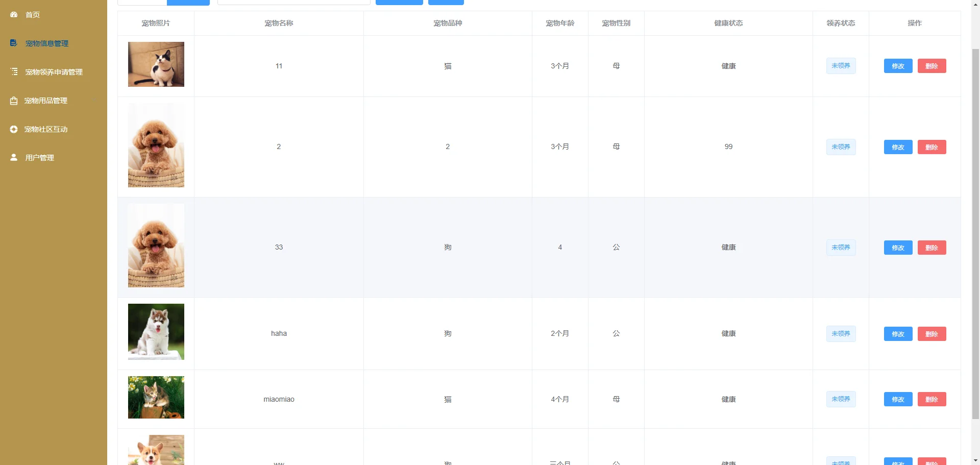Click the age cell "4个月"
Screen dimensions: 980x465
560,399
